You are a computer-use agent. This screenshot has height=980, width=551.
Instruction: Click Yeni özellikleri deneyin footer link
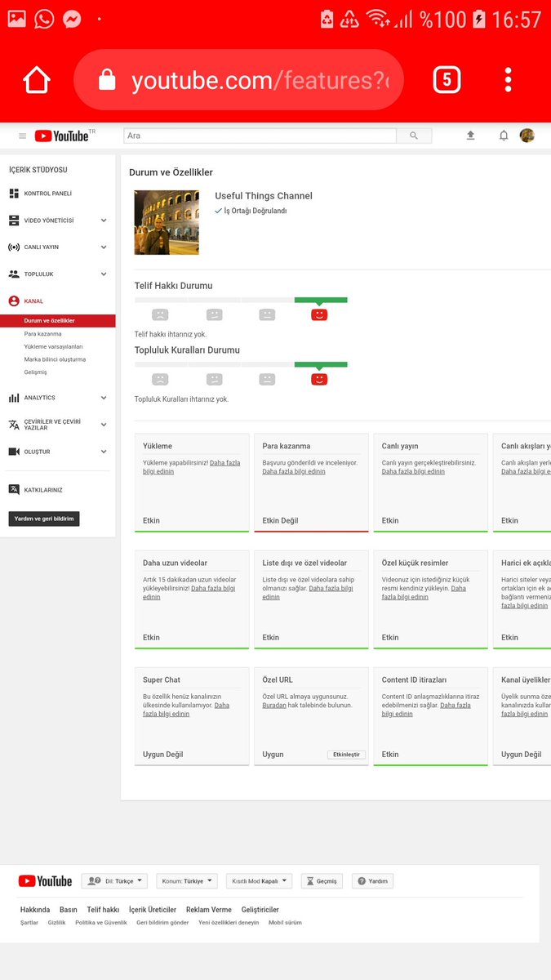pos(229,923)
